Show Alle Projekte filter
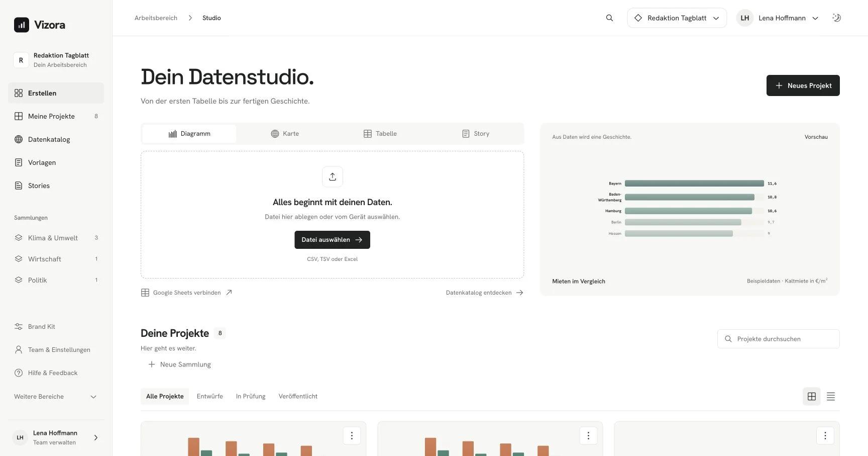 (x=165, y=396)
